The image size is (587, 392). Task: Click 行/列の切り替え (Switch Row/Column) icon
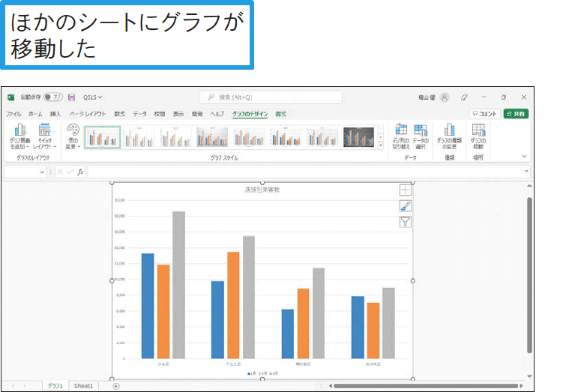400,136
